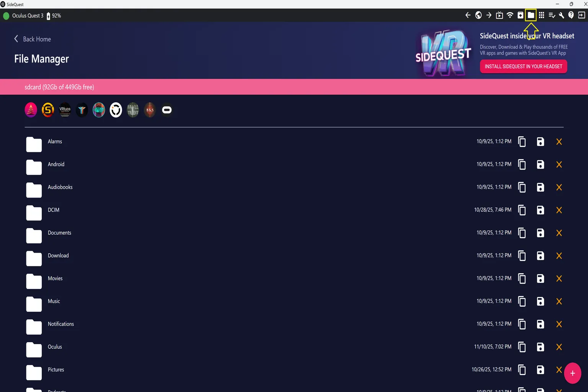Click the help question mark icon

[571, 15]
